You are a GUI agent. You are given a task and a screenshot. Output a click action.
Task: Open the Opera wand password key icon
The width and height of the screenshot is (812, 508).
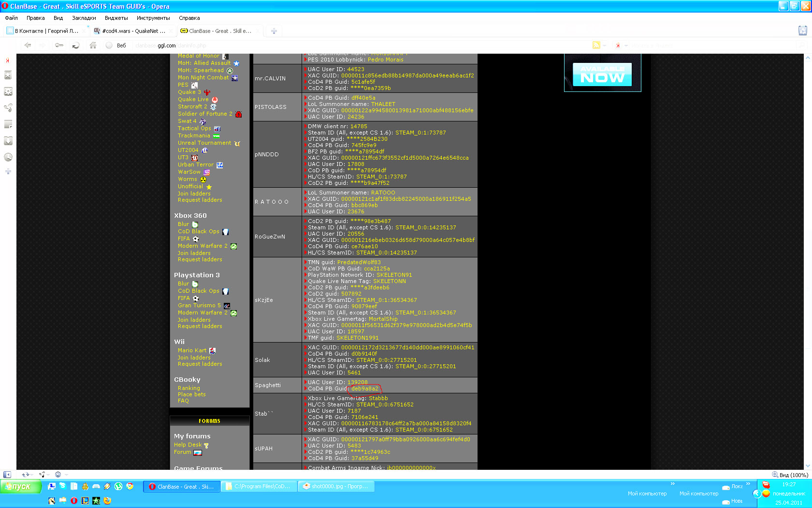(59, 45)
